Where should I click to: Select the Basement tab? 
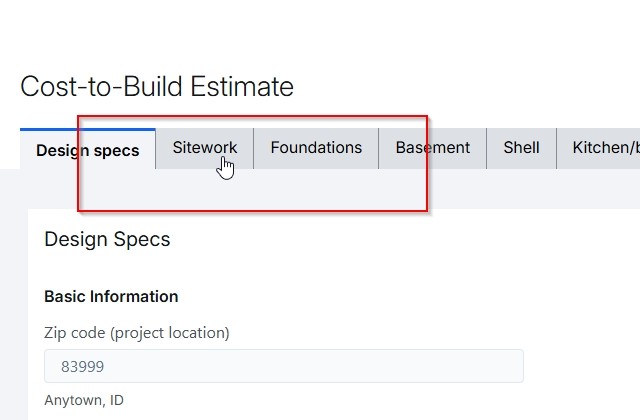point(432,148)
